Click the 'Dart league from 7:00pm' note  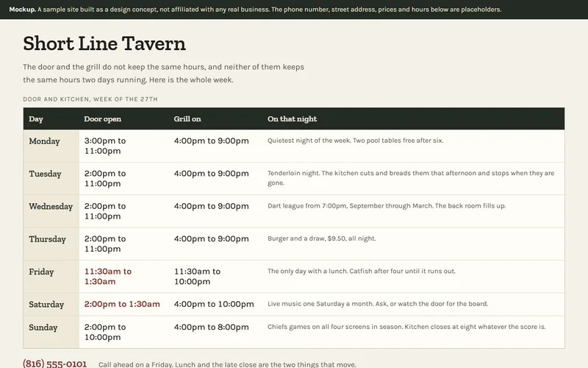point(387,206)
